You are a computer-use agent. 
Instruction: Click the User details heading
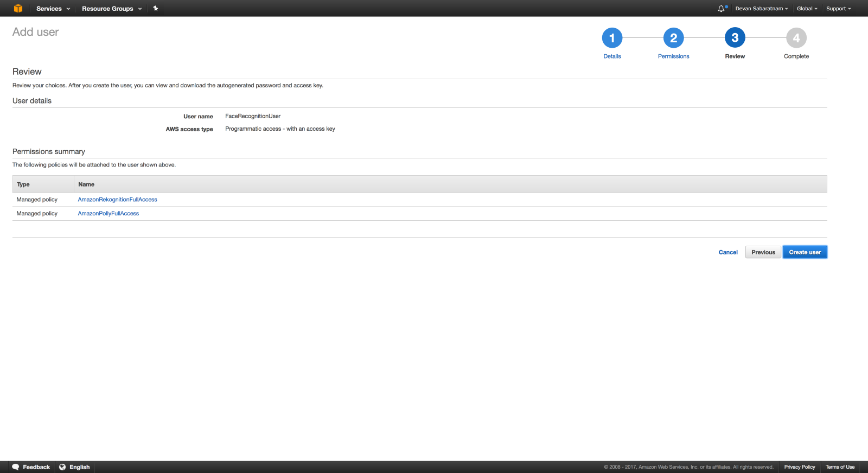[32, 101]
